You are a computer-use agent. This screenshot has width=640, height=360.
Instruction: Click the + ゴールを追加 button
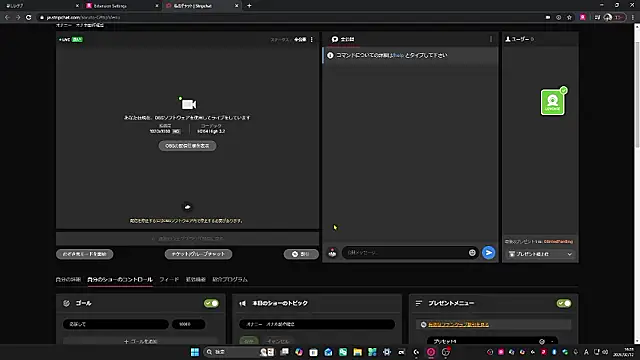coord(140,341)
